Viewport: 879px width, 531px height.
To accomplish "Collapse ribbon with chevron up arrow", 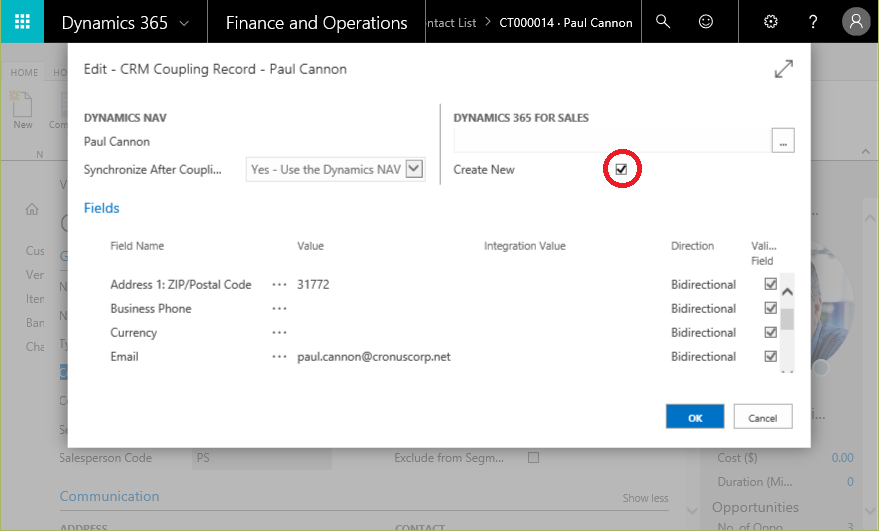I will tap(866, 151).
